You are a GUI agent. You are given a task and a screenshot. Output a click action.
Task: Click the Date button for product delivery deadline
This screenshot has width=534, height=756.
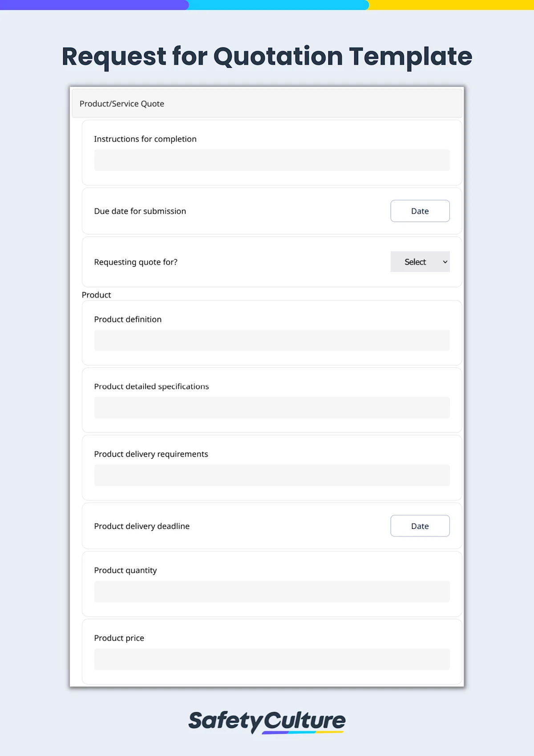(420, 526)
